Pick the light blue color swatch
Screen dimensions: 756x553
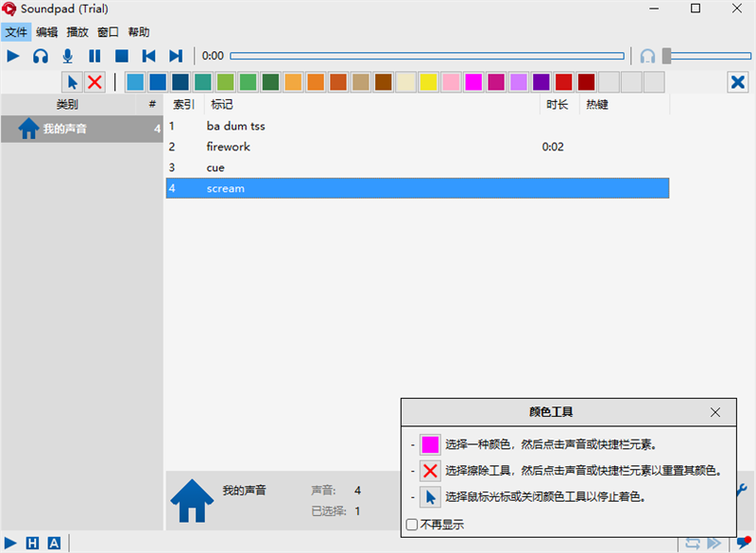[x=135, y=82]
